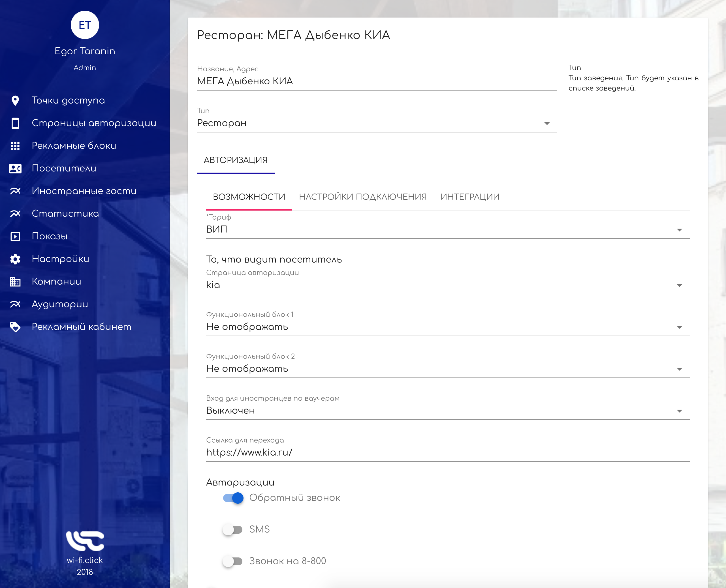Viewport: 726px width, 588px height.
Task: Open the Тариф dropdown showing ВИП
Action: pyautogui.click(x=448, y=230)
